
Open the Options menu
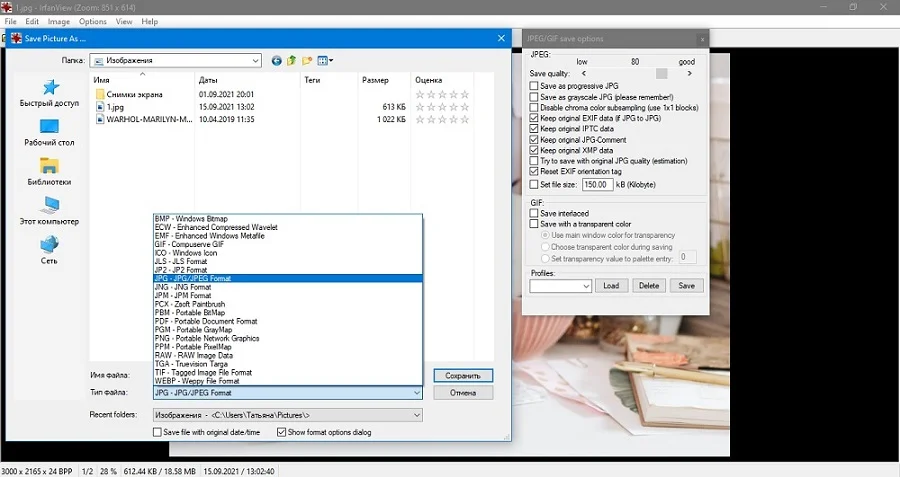[92, 21]
